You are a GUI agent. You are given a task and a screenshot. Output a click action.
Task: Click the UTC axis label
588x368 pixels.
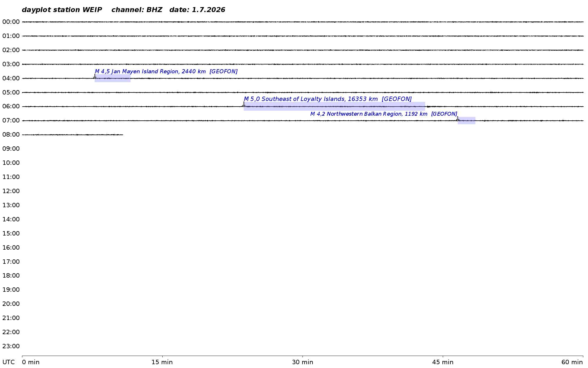[x=9, y=362]
